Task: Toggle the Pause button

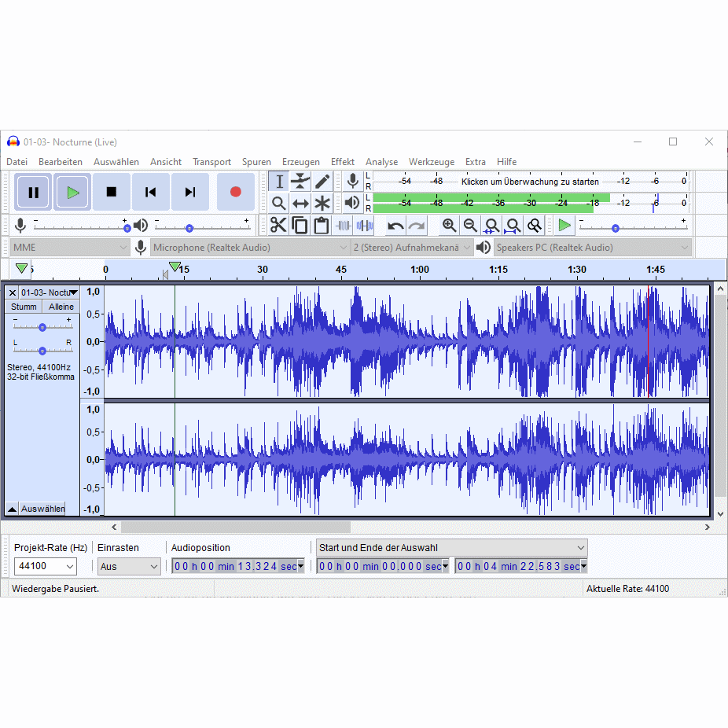Action: (x=33, y=192)
